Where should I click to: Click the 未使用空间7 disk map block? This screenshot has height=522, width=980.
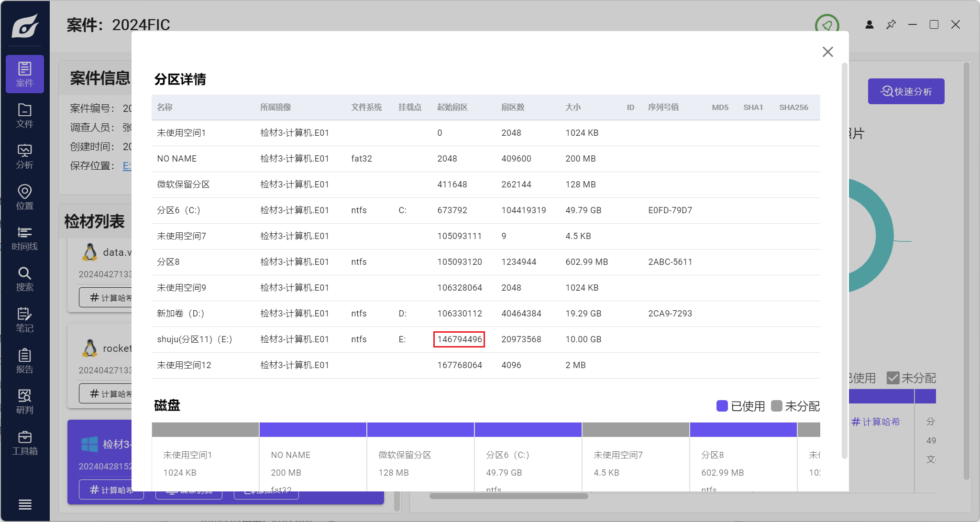click(x=636, y=457)
